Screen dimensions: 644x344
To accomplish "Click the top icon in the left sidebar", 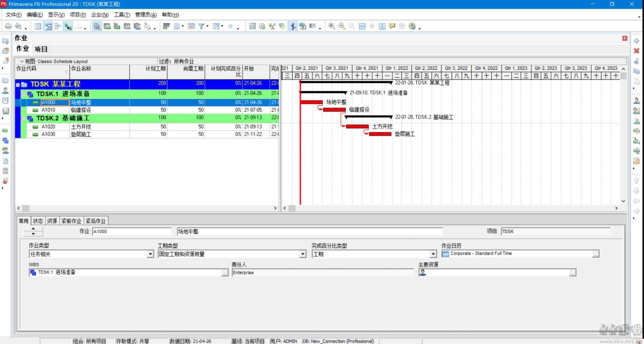I will coord(5,41).
